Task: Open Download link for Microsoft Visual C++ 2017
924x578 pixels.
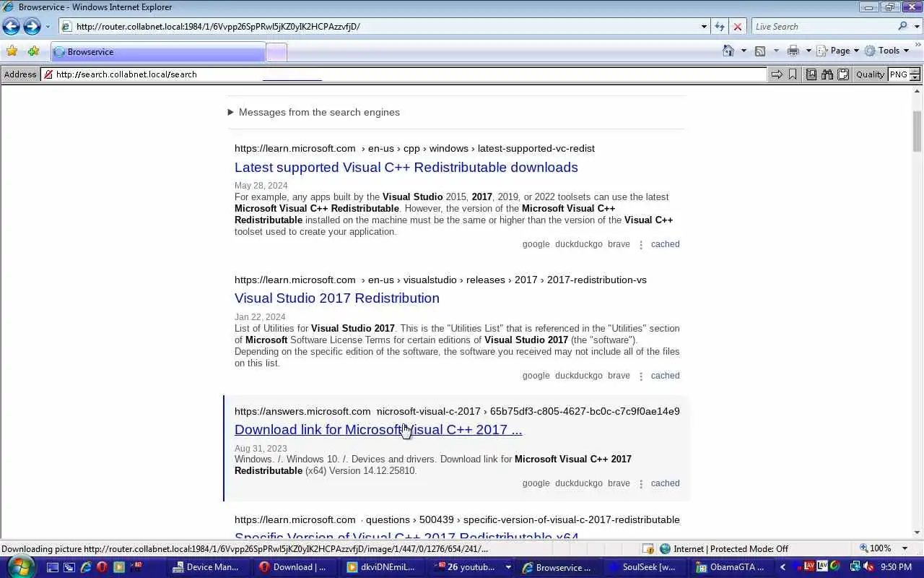Action: click(x=378, y=429)
